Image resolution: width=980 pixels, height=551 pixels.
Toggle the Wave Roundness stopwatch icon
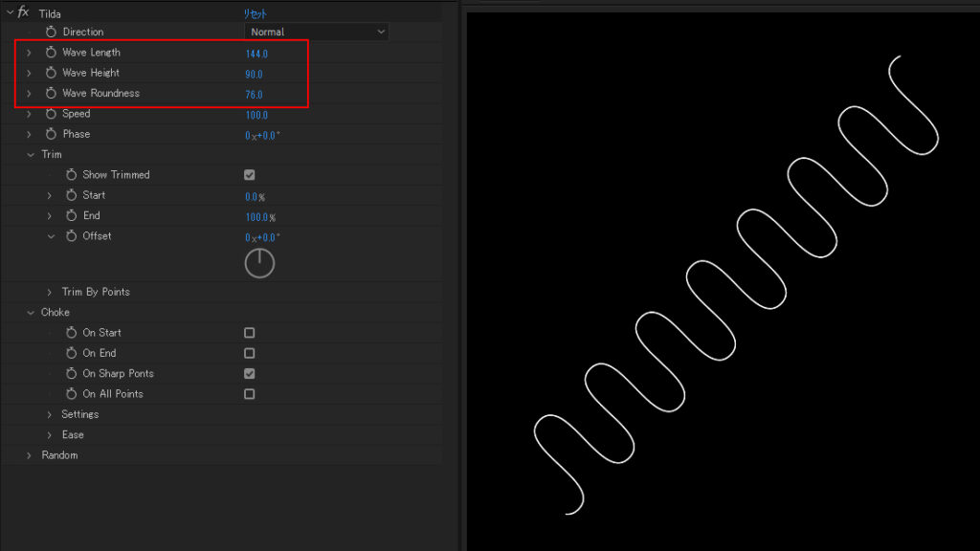click(x=52, y=93)
